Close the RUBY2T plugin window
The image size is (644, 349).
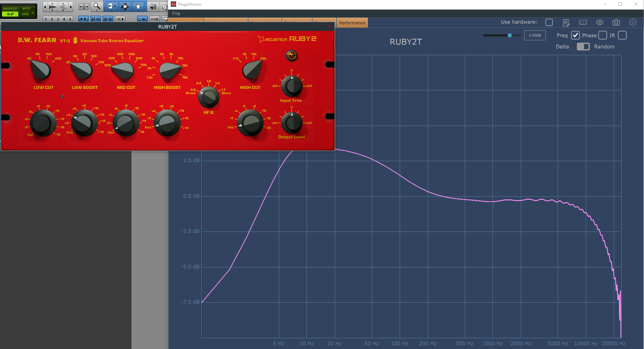click(x=329, y=26)
